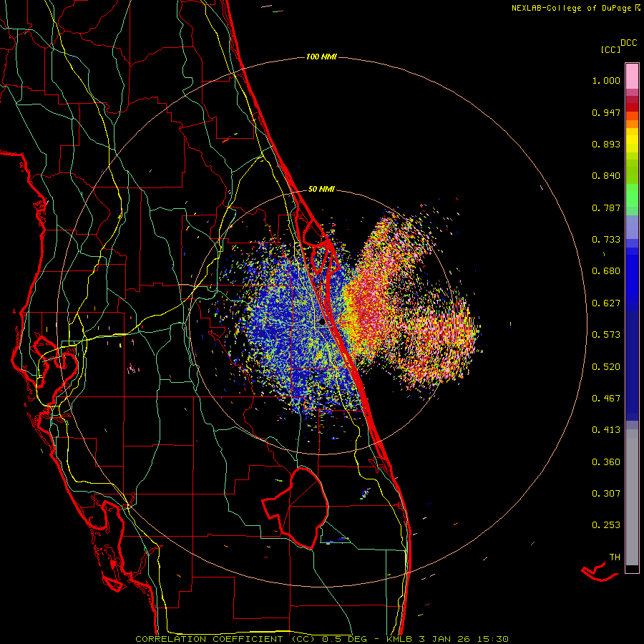644x644 pixels.
Task: Click the 0.787 scale value
Action: click(606, 208)
